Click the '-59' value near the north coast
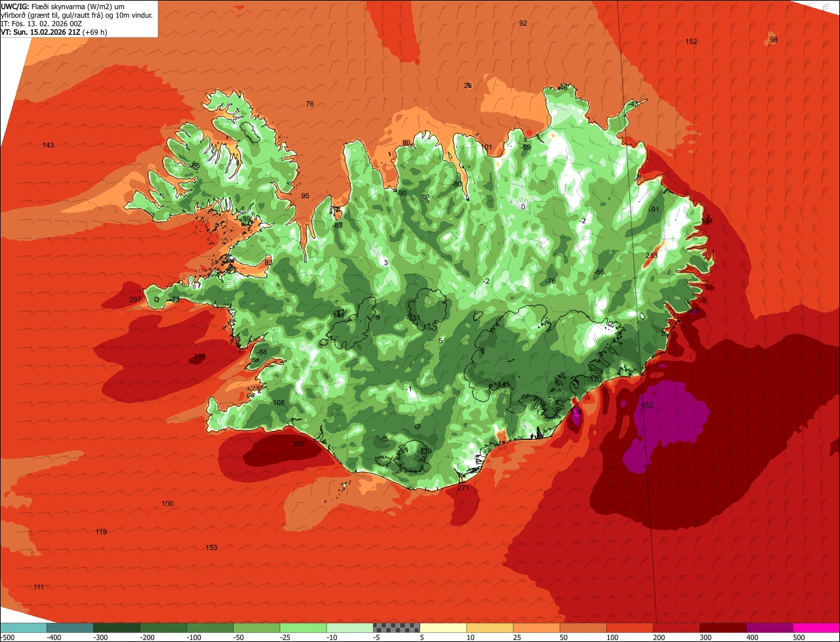This screenshot has height=642, width=840. [526, 147]
